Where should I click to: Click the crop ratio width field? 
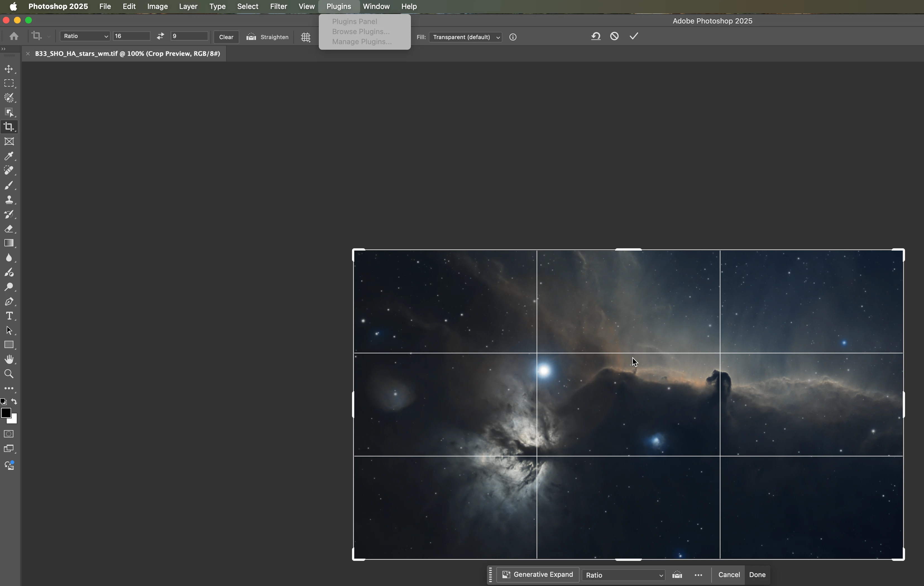pyautogui.click(x=131, y=36)
